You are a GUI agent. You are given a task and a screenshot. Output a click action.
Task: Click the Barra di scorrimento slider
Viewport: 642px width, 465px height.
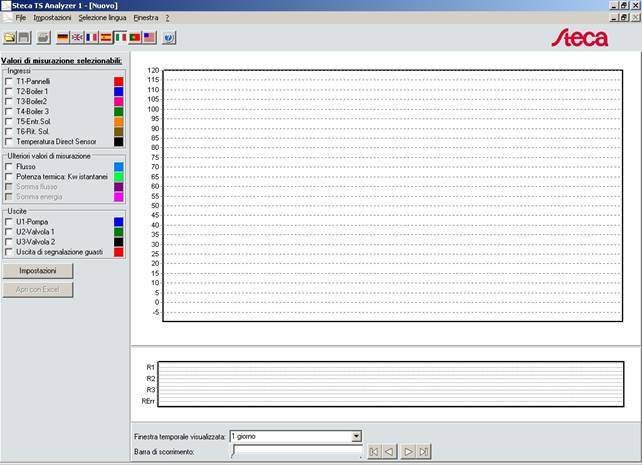(x=297, y=451)
